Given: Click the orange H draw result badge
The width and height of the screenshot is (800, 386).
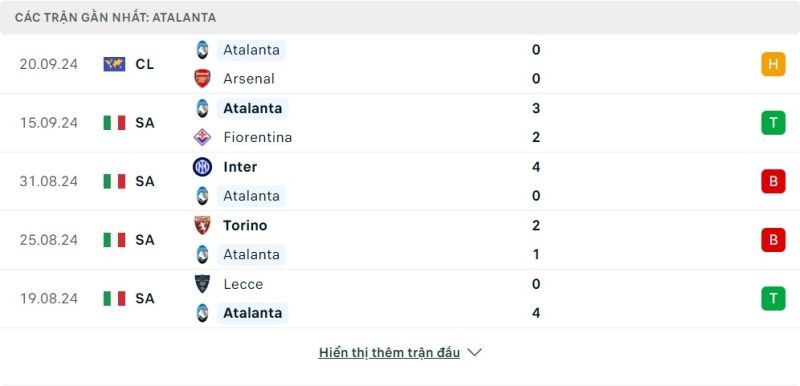Looking at the screenshot, I should (773, 64).
